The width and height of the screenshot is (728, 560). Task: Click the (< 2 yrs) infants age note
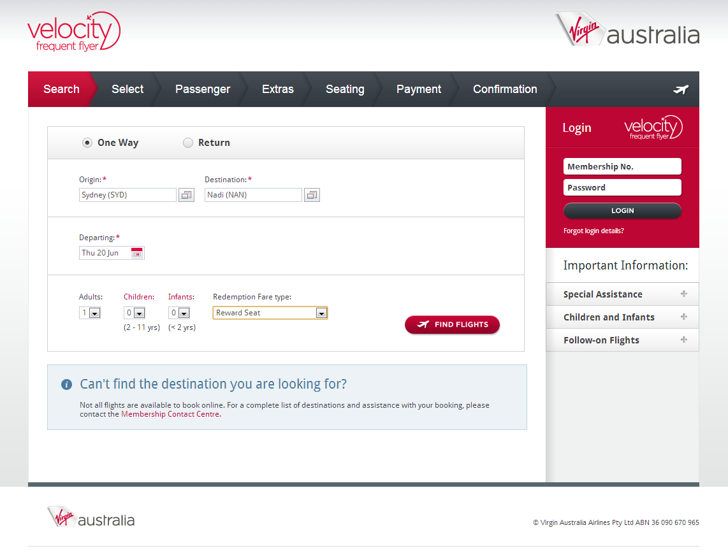182,327
